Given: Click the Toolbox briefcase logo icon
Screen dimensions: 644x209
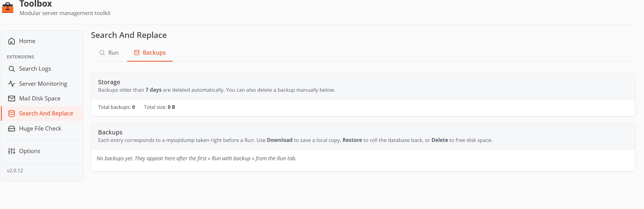Looking at the screenshot, I should pyautogui.click(x=8, y=8).
